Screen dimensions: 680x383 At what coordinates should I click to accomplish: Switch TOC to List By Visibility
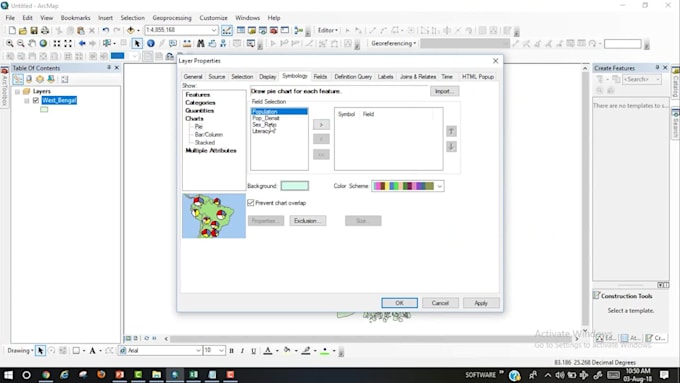point(40,79)
